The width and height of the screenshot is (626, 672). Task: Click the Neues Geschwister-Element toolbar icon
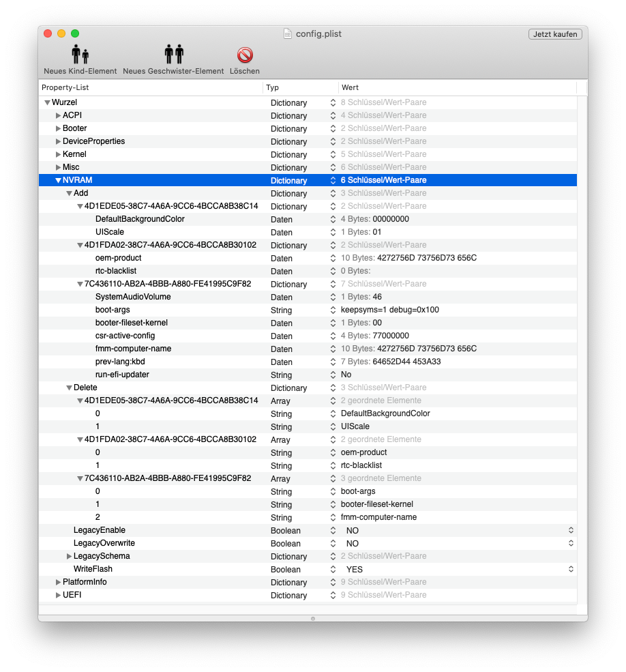pyautogui.click(x=173, y=55)
